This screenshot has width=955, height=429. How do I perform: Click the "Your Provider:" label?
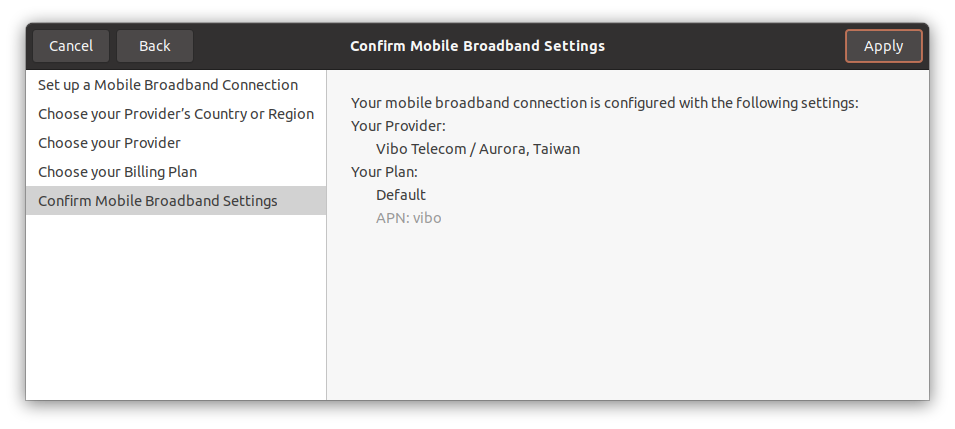(399, 126)
